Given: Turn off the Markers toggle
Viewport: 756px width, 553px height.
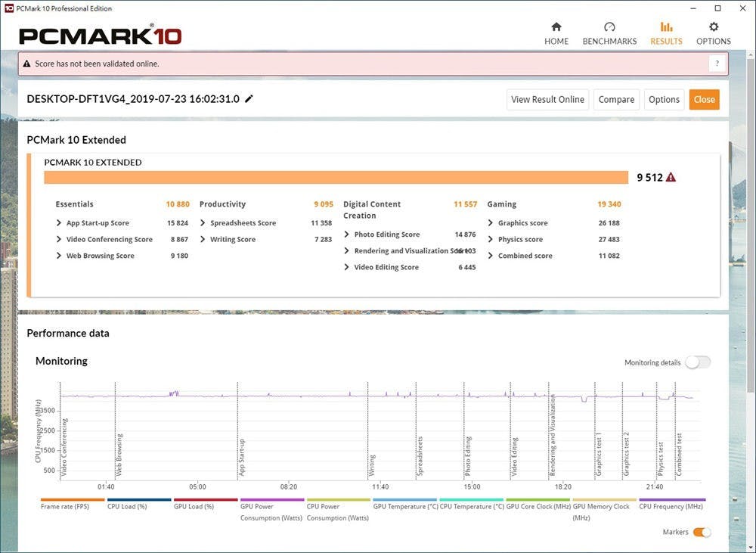Looking at the screenshot, I should tap(702, 533).
